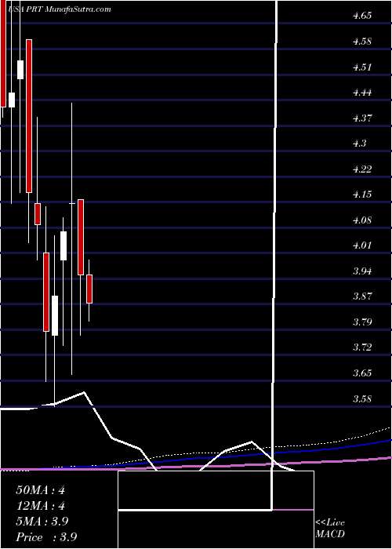Click the 4.08 price axis label
The image size is (392, 549).
coord(362,220)
